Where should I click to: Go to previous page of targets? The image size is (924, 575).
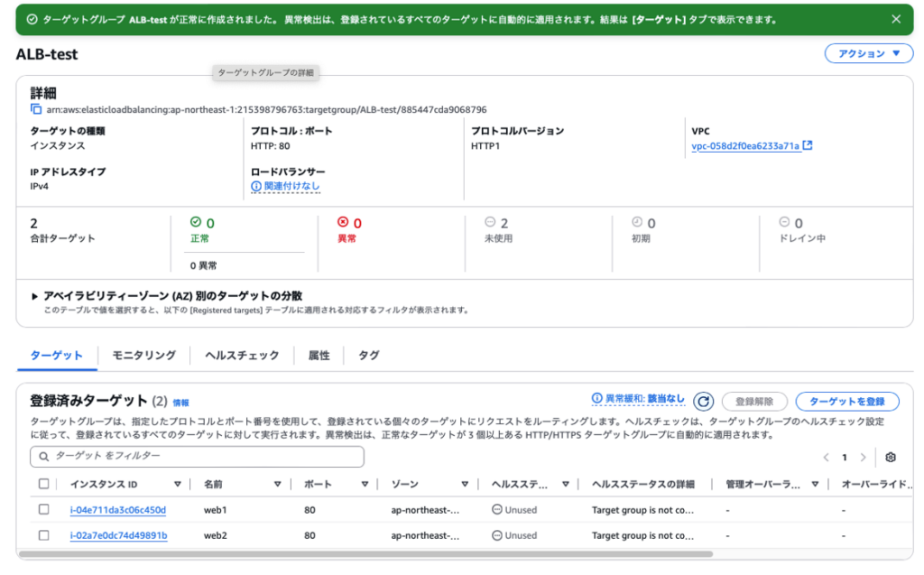[826, 458]
